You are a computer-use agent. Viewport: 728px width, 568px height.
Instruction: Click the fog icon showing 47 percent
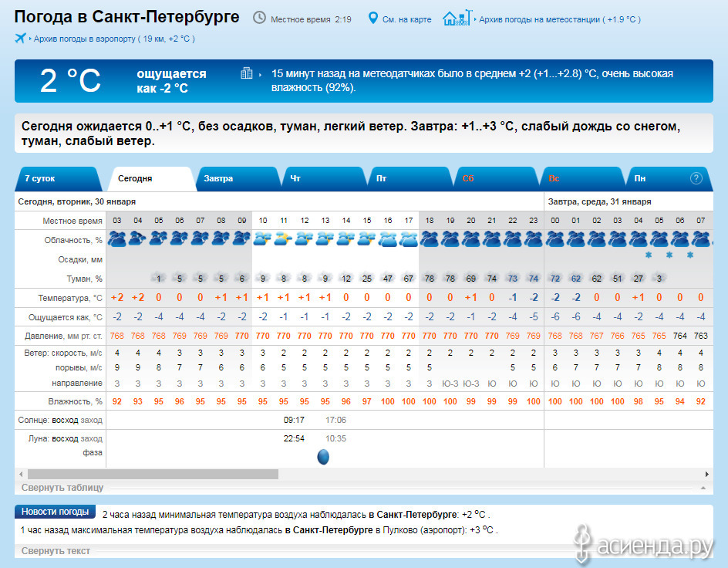(388, 278)
